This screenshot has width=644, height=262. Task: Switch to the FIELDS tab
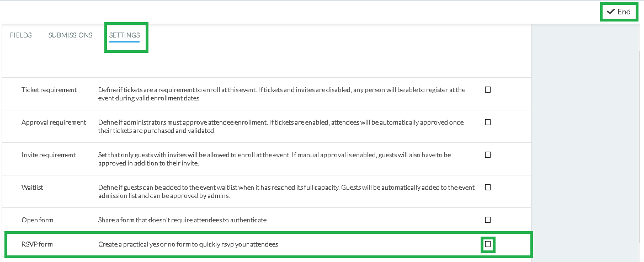[x=21, y=35]
